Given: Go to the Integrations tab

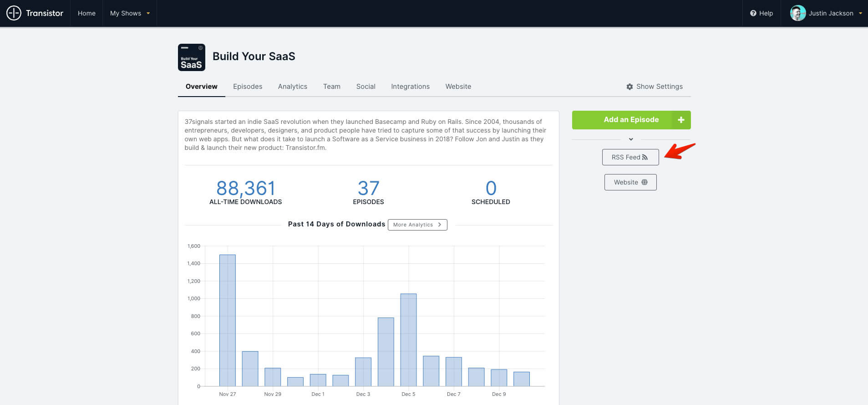Looking at the screenshot, I should 410,87.
